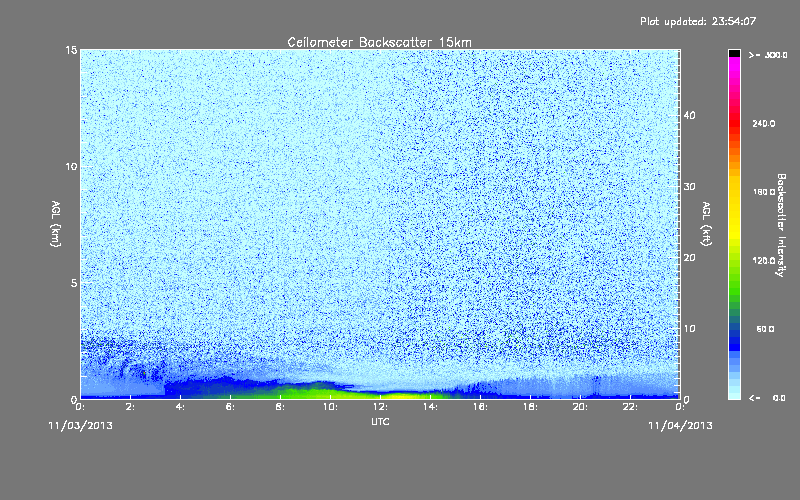800x500 pixels.
Task: Click the 'Backscatter Intensity' colorbar label
Action: (x=781, y=225)
